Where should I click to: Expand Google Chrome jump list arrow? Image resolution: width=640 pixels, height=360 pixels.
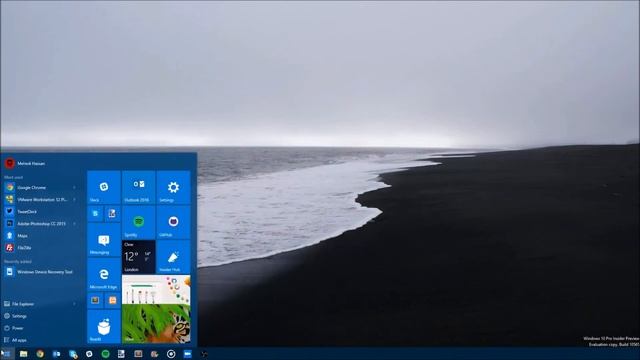tap(74, 187)
